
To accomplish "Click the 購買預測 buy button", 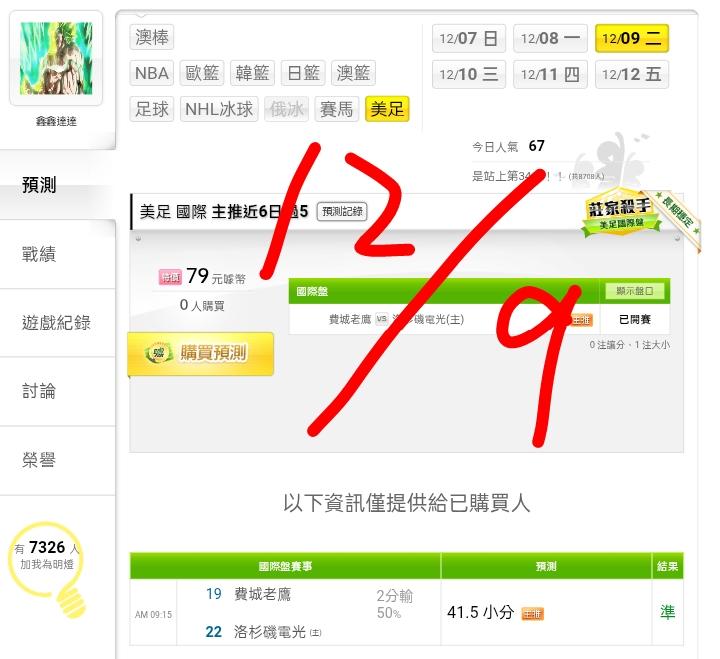I will click(201, 353).
